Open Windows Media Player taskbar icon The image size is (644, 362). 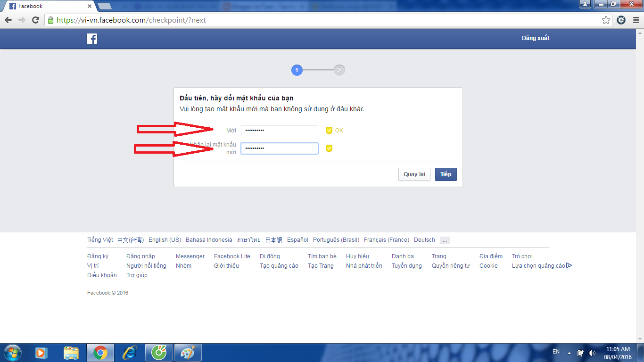(x=41, y=353)
